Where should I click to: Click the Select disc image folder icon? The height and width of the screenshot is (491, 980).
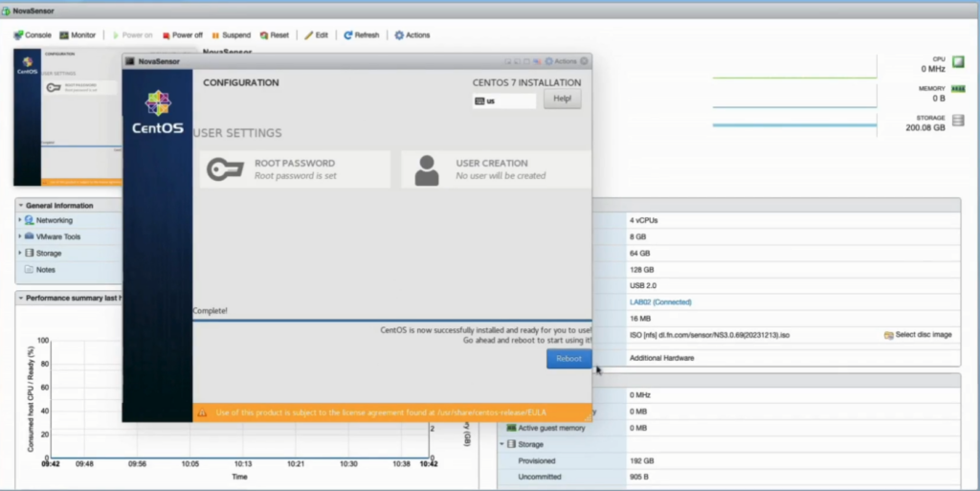coord(888,335)
